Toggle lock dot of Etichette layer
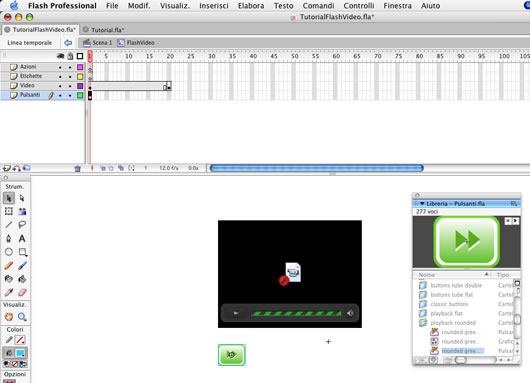The width and height of the screenshot is (530, 383). (70, 77)
